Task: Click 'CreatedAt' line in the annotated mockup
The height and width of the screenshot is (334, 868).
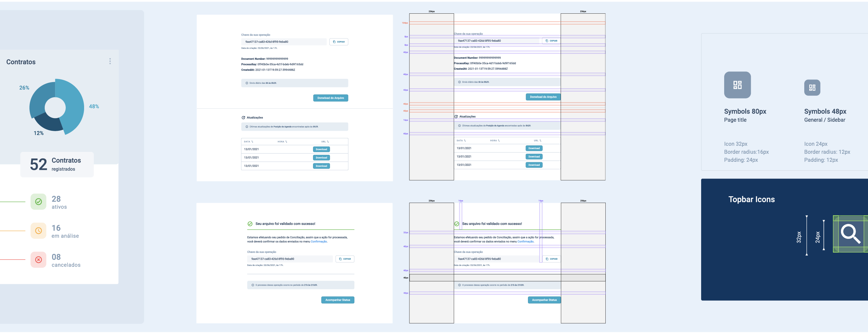Action: click(481, 69)
